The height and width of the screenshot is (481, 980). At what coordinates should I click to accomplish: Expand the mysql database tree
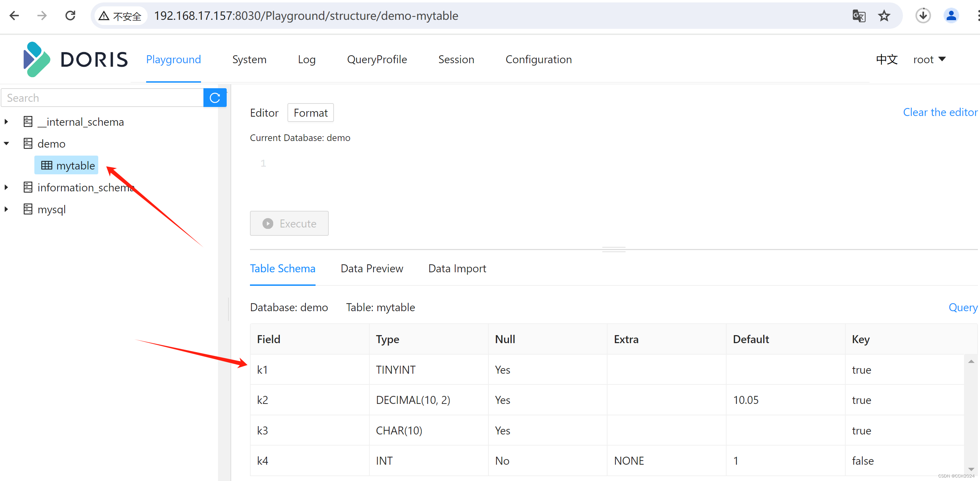click(x=6, y=209)
